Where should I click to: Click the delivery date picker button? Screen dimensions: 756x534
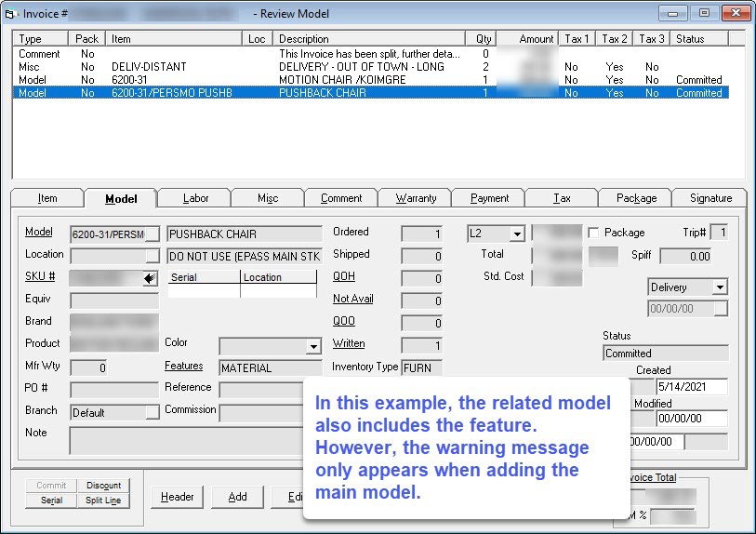[x=721, y=309]
